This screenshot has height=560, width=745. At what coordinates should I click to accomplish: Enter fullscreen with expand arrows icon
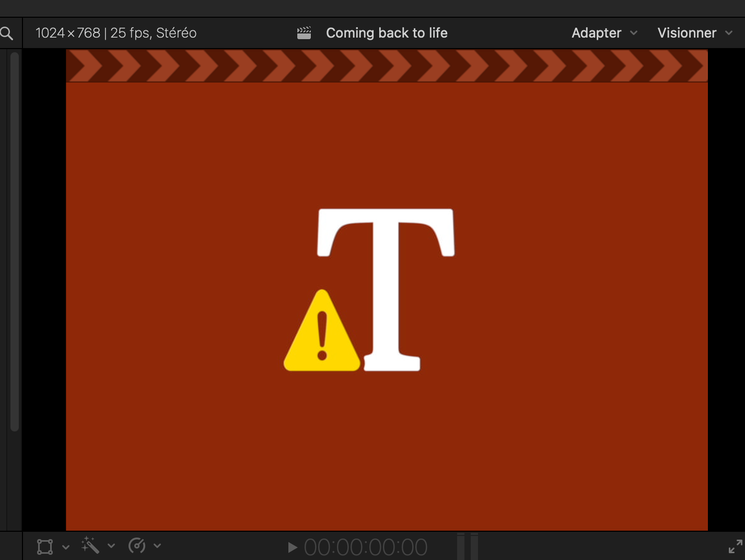(x=736, y=546)
